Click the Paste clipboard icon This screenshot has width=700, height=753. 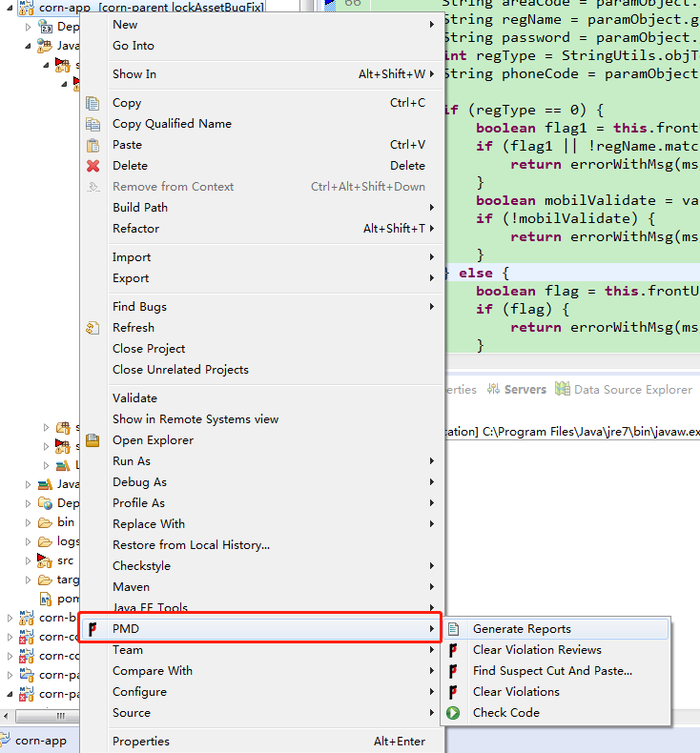coord(93,145)
